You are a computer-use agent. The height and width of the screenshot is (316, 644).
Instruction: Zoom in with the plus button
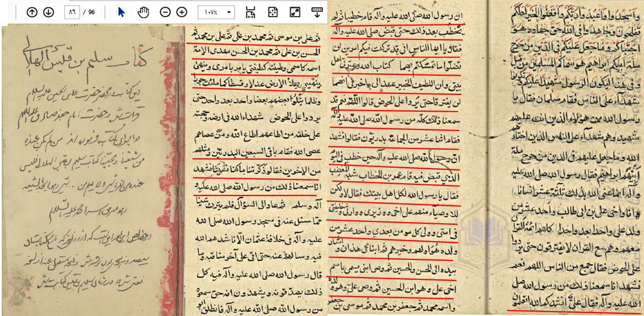[181, 12]
